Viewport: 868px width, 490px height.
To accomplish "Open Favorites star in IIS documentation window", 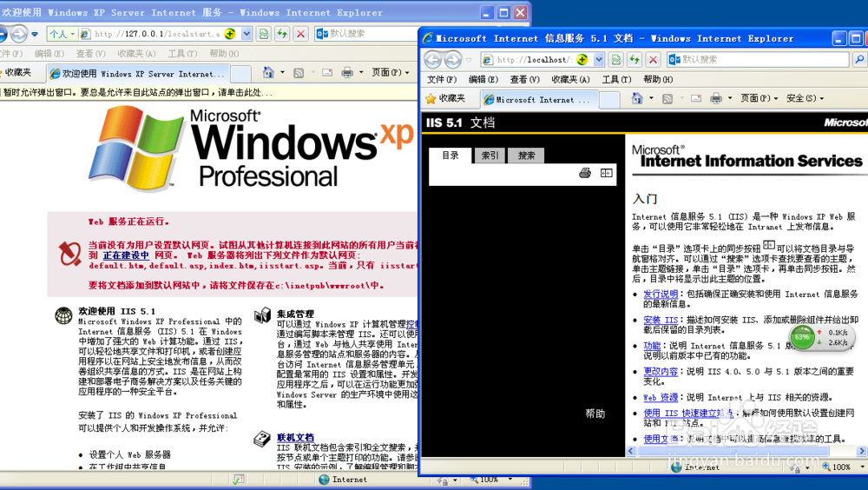I will (x=431, y=99).
